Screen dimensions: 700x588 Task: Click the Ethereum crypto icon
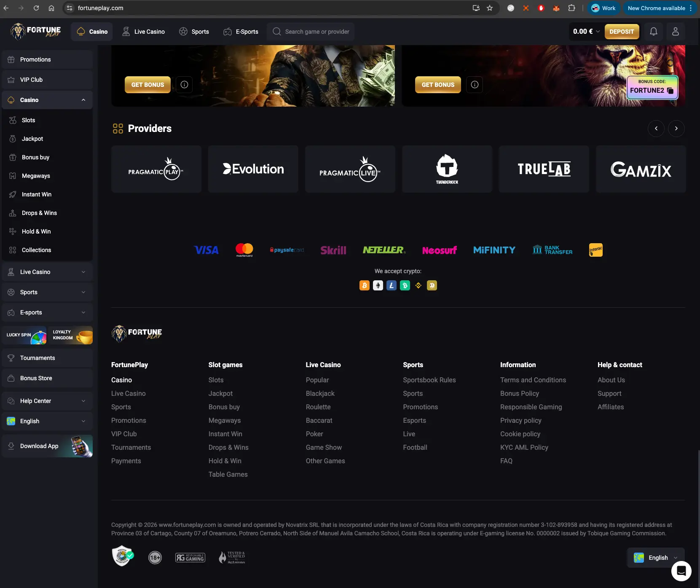378,285
